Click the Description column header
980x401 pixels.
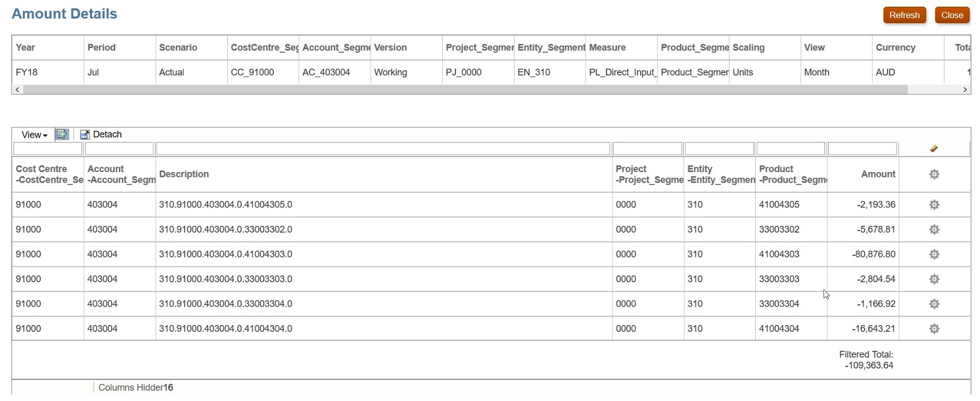tap(184, 174)
